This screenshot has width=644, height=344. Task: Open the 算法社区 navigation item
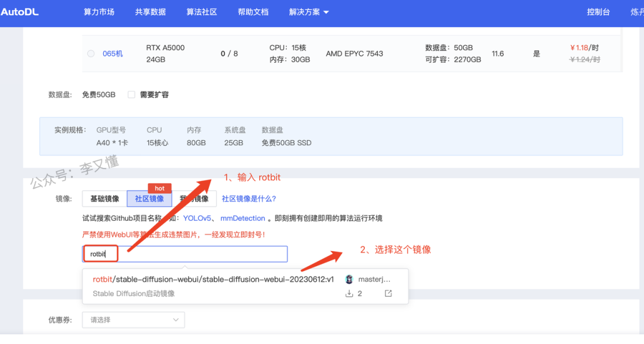(x=202, y=13)
